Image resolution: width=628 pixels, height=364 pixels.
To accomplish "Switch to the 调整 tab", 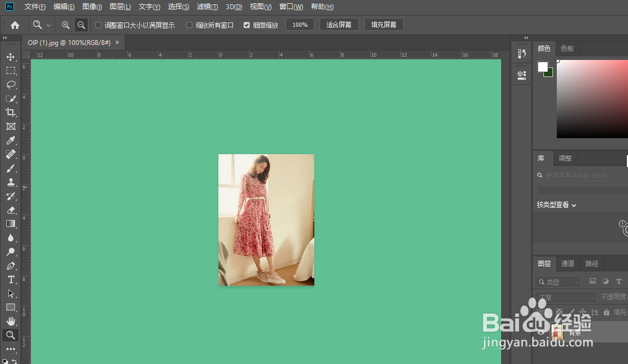I will pyautogui.click(x=565, y=158).
